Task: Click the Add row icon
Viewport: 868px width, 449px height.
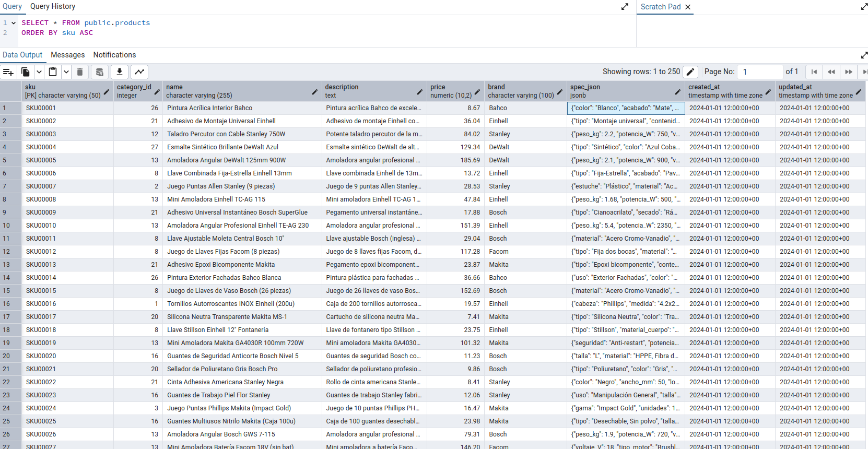Action: 8,72
